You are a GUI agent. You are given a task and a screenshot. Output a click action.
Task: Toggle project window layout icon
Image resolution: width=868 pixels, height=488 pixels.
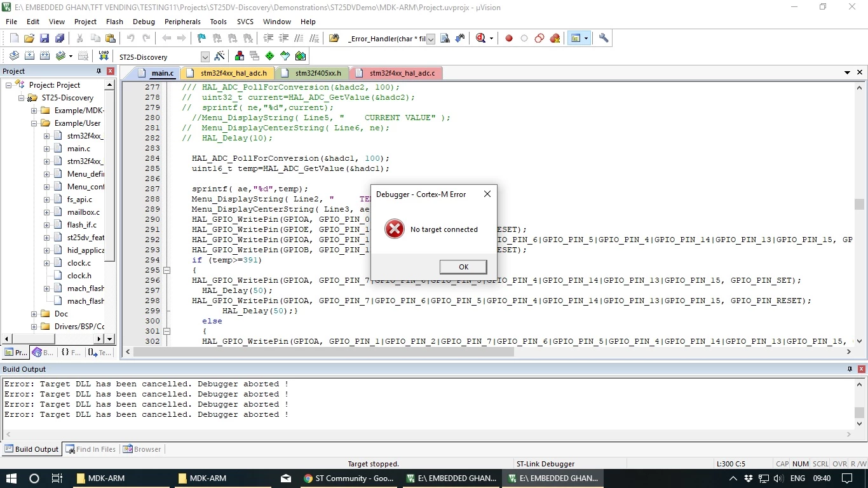coord(576,38)
